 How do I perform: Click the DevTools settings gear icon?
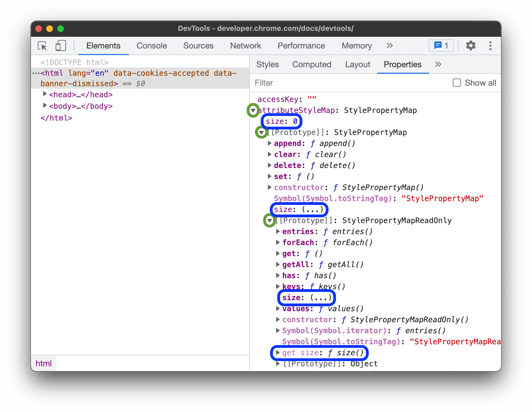(x=470, y=46)
